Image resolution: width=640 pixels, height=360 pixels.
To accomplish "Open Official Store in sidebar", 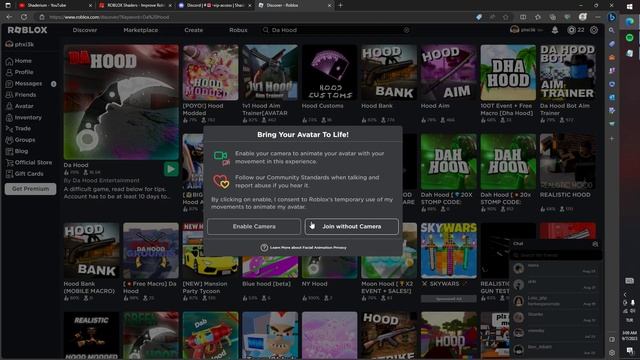I will click(x=29, y=162).
